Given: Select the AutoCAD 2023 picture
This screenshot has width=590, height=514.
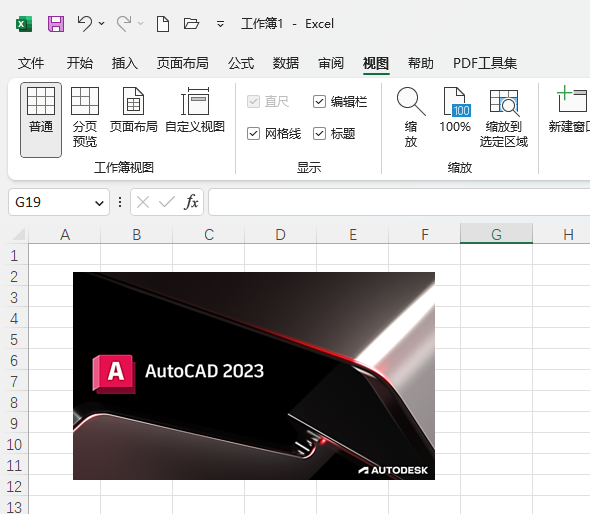Looking at the screenshot, I should pyautogui.click(x=254, y=376).
